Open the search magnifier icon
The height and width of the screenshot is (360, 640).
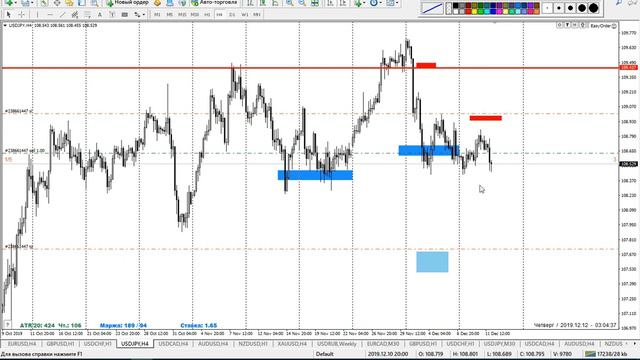coord(619,3)
